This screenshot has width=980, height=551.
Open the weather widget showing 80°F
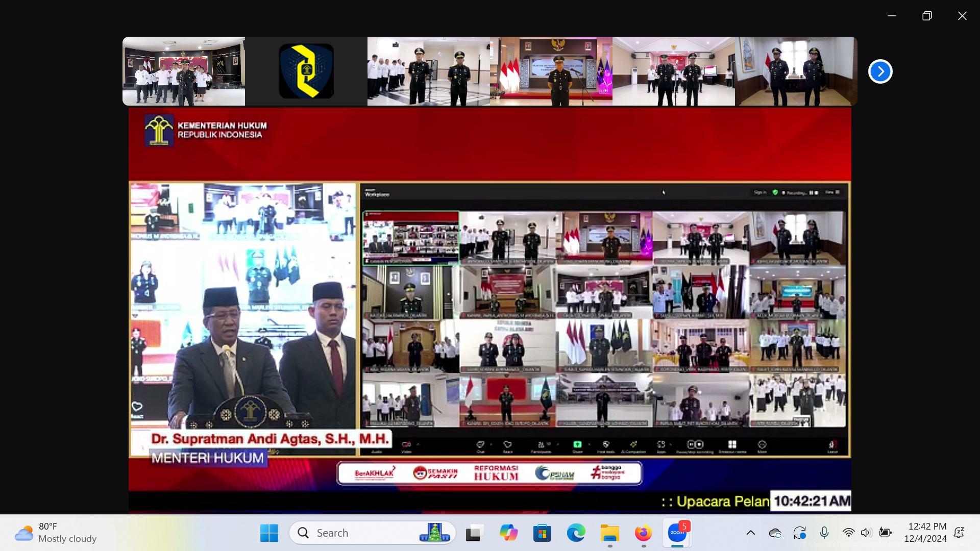tap(56, 533)
